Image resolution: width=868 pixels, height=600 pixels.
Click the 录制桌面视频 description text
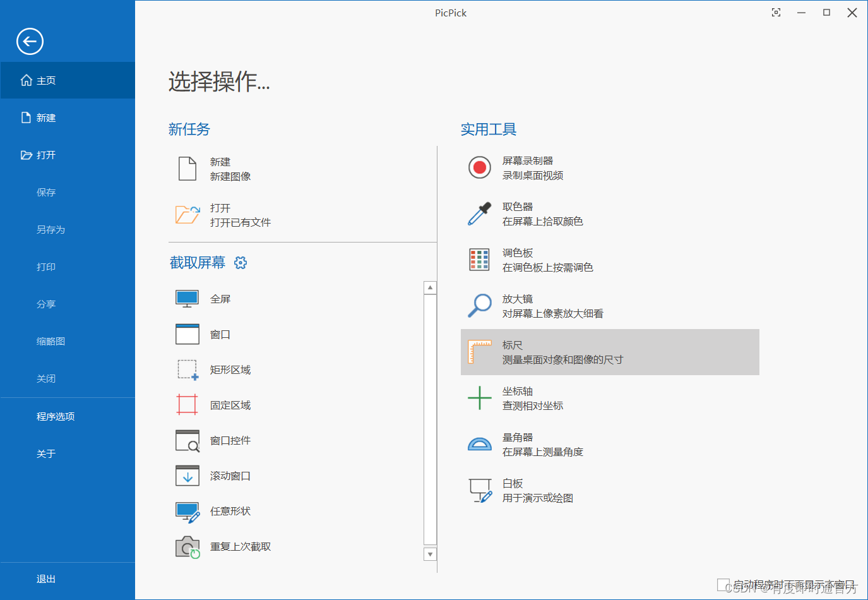(x=533, y=176)
